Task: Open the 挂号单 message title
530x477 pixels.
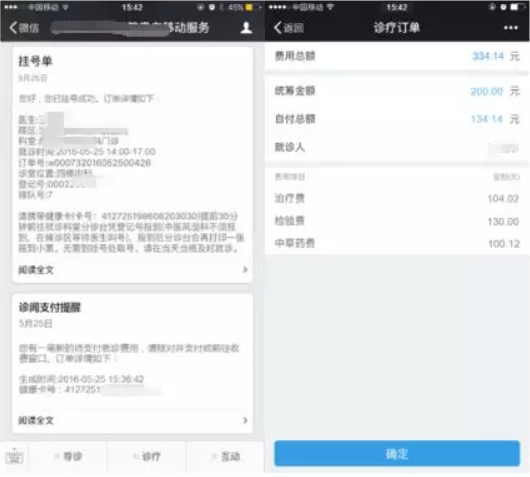Action: pos(35,61)
